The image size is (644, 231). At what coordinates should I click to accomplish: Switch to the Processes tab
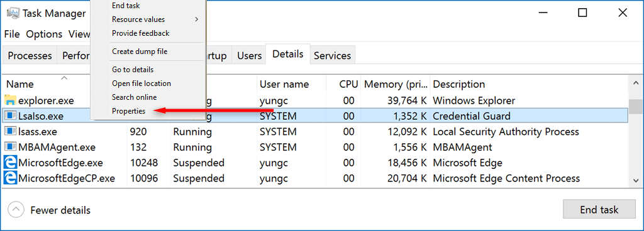pyautogui.click(x=30, y=56)
